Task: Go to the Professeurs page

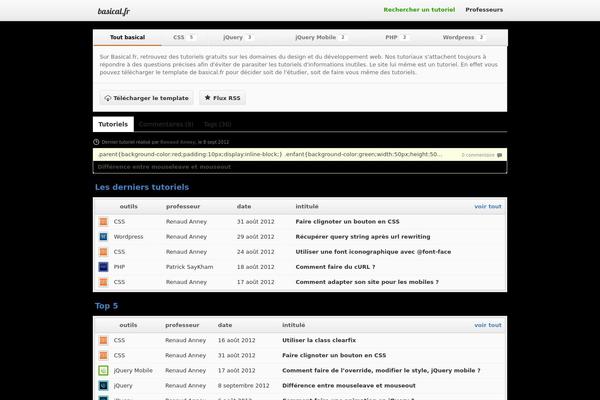Action: (x=484, y=10)
